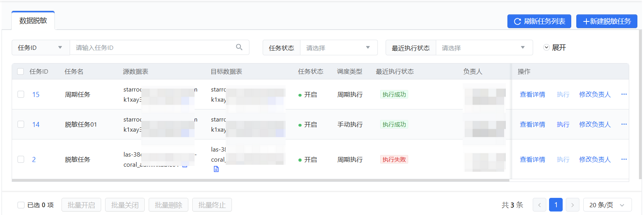This screenshot has height=215, width=644.
Task: Toggle the select-all checkbox in table header
Action: [21, 71]
